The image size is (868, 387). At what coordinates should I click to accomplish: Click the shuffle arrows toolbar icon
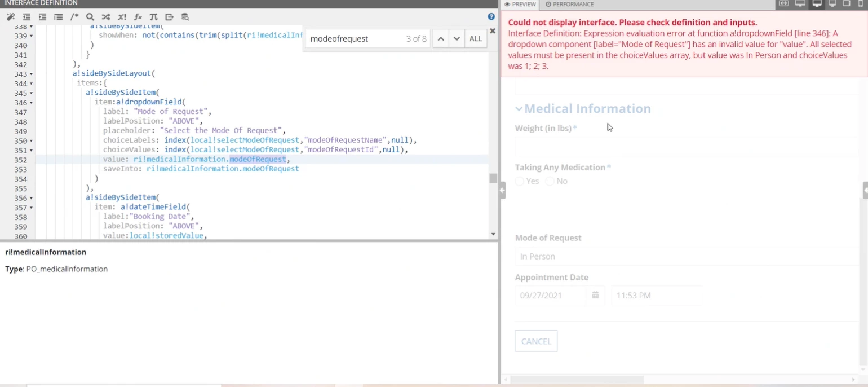pos(106,17)
